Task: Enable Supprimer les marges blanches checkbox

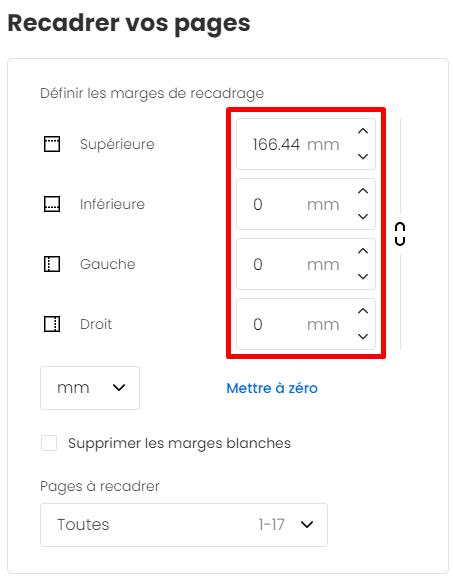Action: [x=49, y=443]
